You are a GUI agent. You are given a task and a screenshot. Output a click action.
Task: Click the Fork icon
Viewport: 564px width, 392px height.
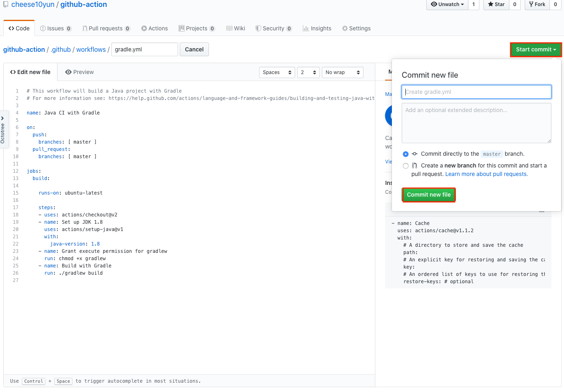(x=531, y=4)
